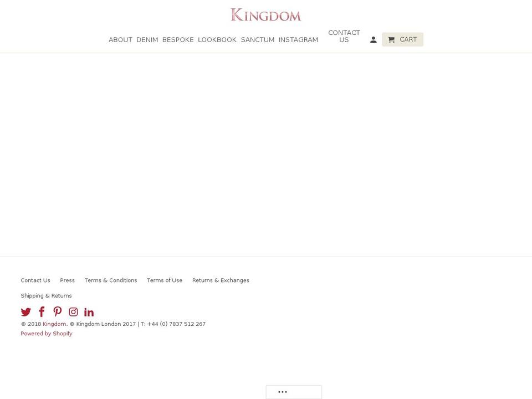Open the Press footer link

(x=67, y=280)
